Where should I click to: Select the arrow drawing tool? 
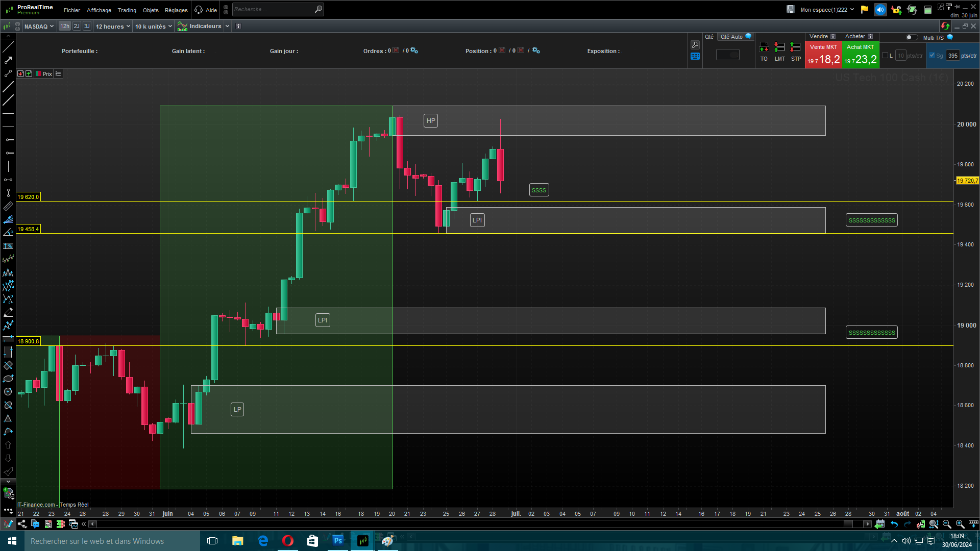[x=8, y=60]
